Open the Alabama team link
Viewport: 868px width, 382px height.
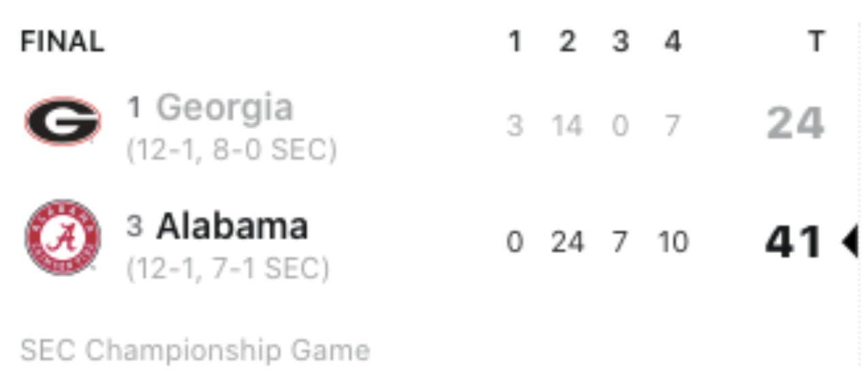232,226
